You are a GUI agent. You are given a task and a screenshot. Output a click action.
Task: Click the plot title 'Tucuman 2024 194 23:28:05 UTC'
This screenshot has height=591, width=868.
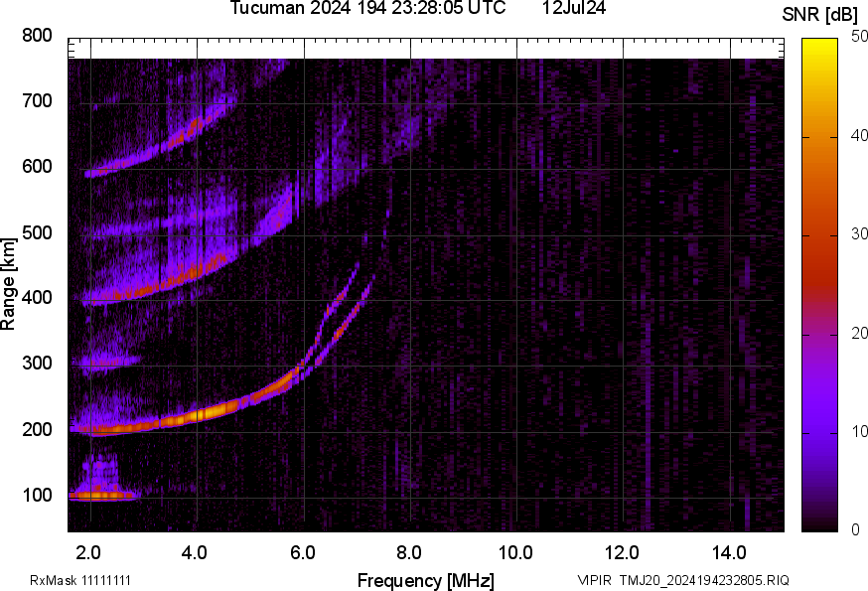367,8
